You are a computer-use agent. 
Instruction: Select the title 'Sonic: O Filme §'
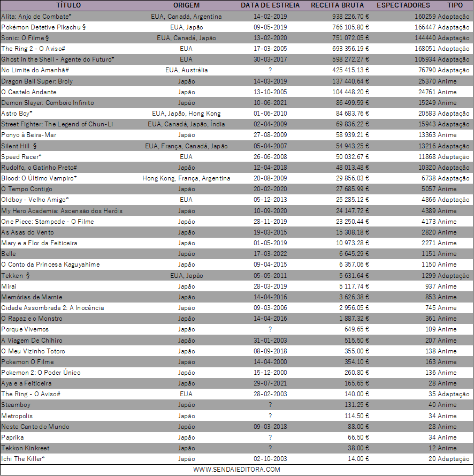point(25,38)
